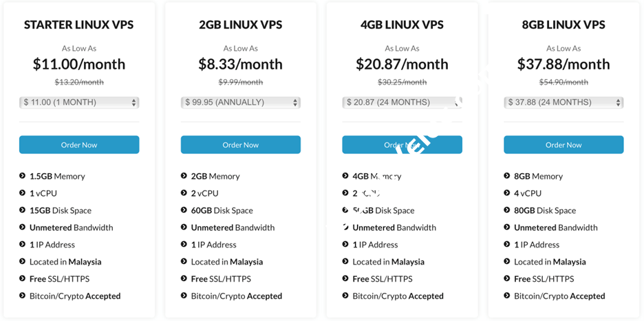The height and width of the screenshot is (321, 644).
Task: Click bullet icon next to 2GB plan's 2 vCPU
Action: pyautogui.click(x=184, y=193)
